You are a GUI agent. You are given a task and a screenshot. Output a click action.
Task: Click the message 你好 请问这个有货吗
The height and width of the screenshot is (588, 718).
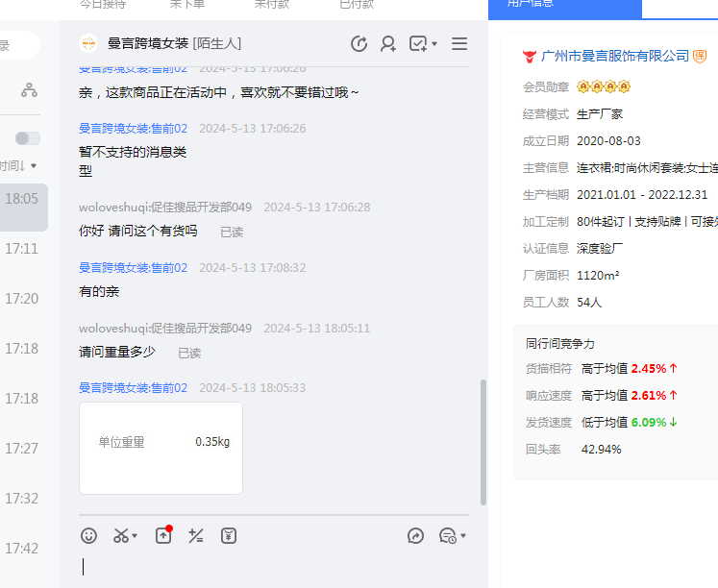[x=137, y=231]
